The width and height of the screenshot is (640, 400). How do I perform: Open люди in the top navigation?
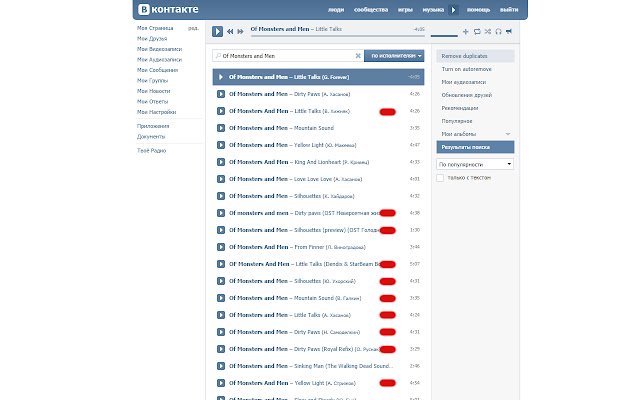336,10
